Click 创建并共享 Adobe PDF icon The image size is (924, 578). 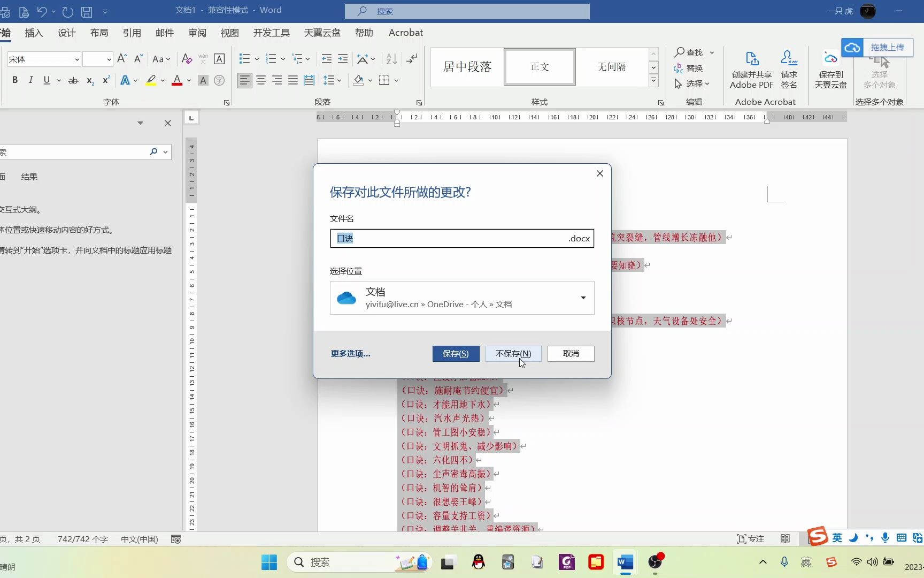click(x=751, y=67)
